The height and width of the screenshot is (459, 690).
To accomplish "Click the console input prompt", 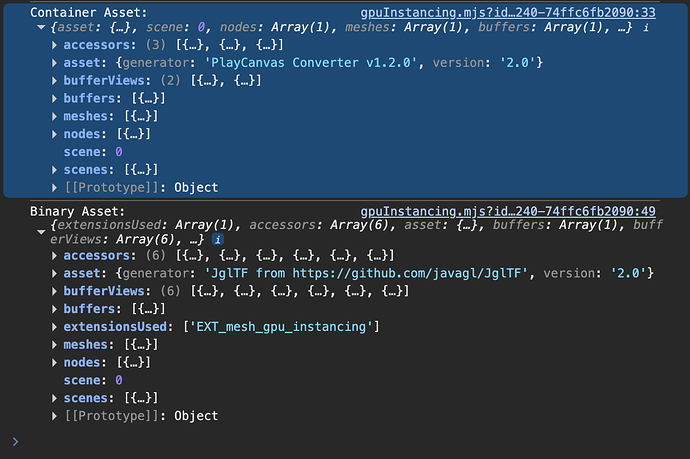I will pos(300,440).
